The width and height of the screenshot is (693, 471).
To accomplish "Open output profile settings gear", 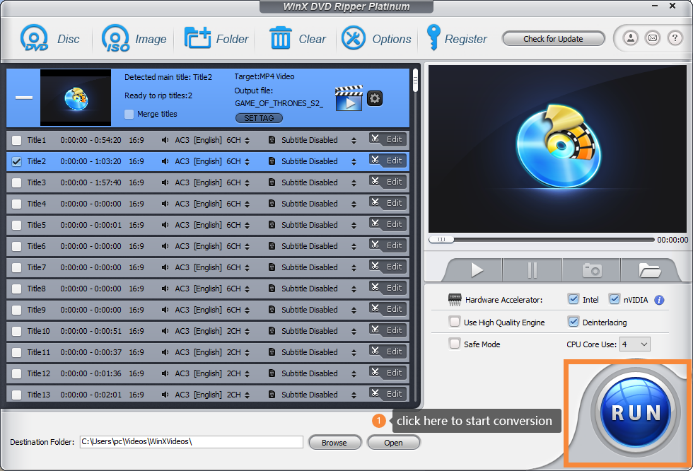I will pyautogui.click(x=375, y=98).
